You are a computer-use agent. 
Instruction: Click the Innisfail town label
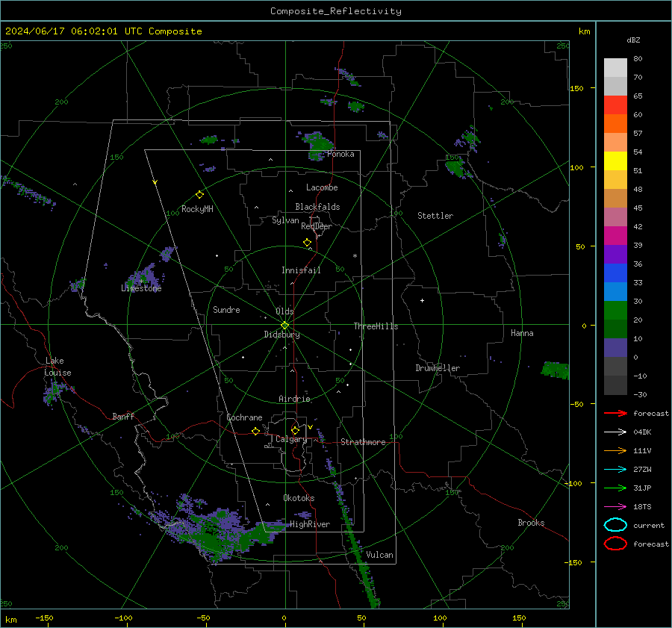click(x=301, y=270)
